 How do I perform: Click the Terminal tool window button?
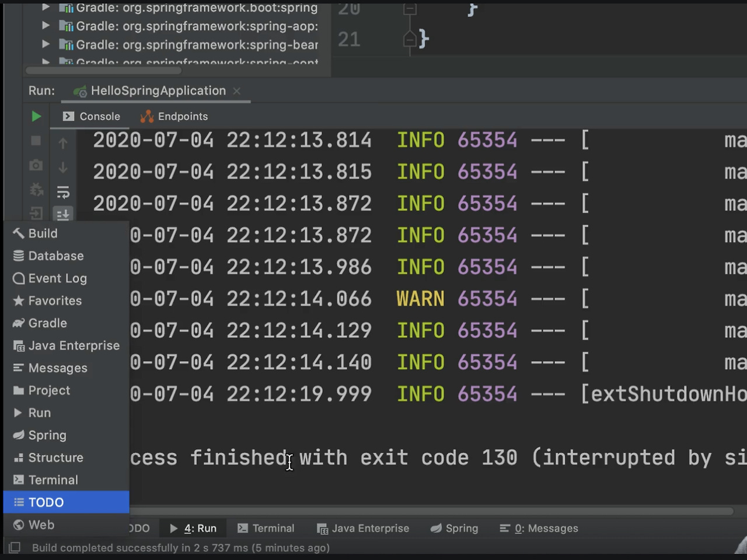pyautogui.click(x=266, y=528)
